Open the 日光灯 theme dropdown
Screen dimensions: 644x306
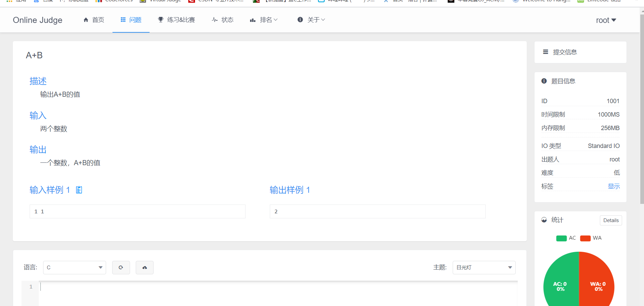click(x=484, y=267)
